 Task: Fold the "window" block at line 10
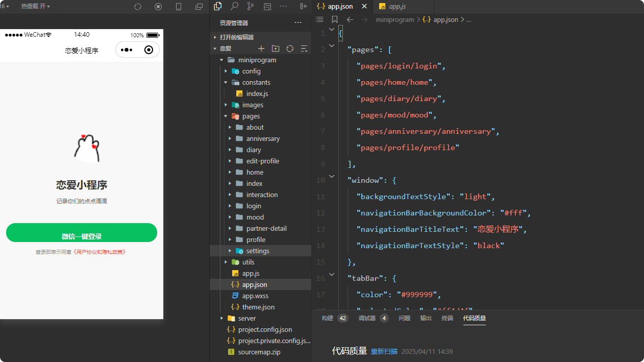click(332, 176)
